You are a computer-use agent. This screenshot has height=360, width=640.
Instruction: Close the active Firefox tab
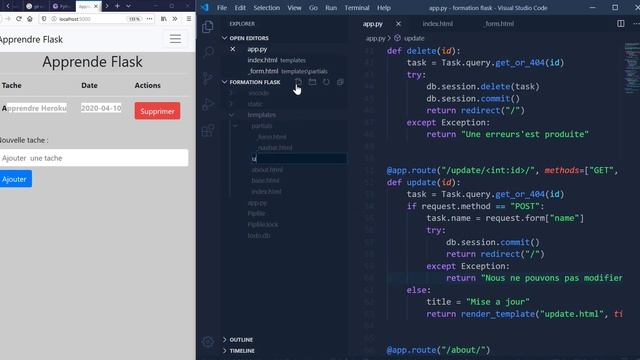(x=96, y=6)
